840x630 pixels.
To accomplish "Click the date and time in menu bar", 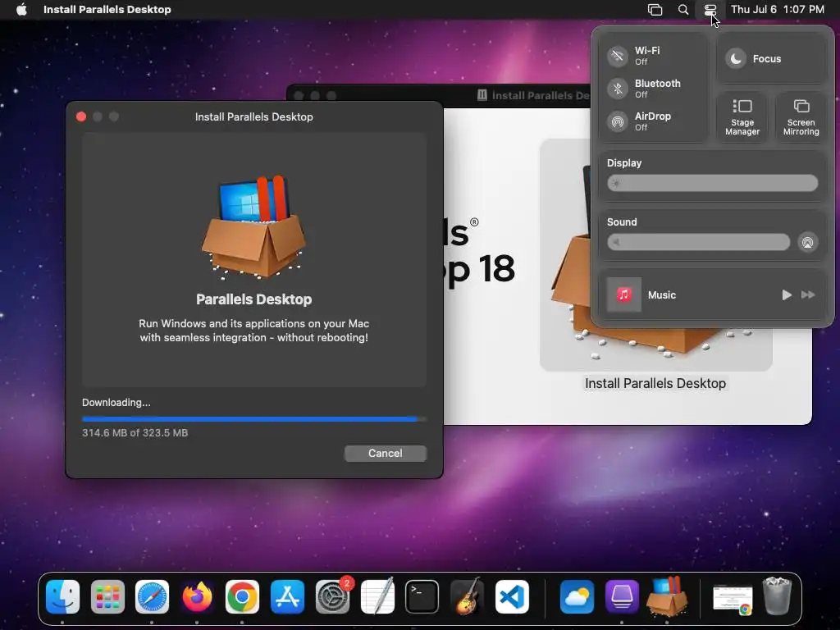I will point(778,9).
